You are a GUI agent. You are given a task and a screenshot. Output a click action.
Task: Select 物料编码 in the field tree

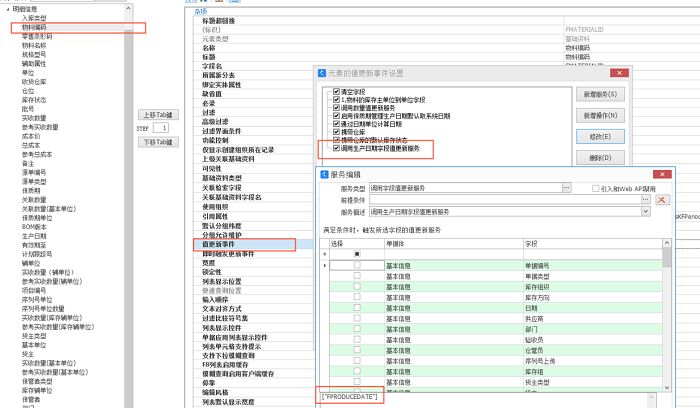(x=37, y=28)
